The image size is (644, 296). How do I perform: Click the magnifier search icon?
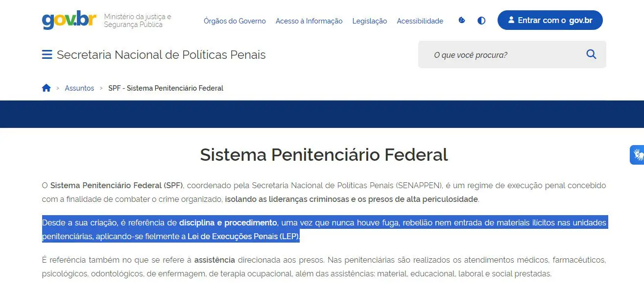click(x=591, y=54)
